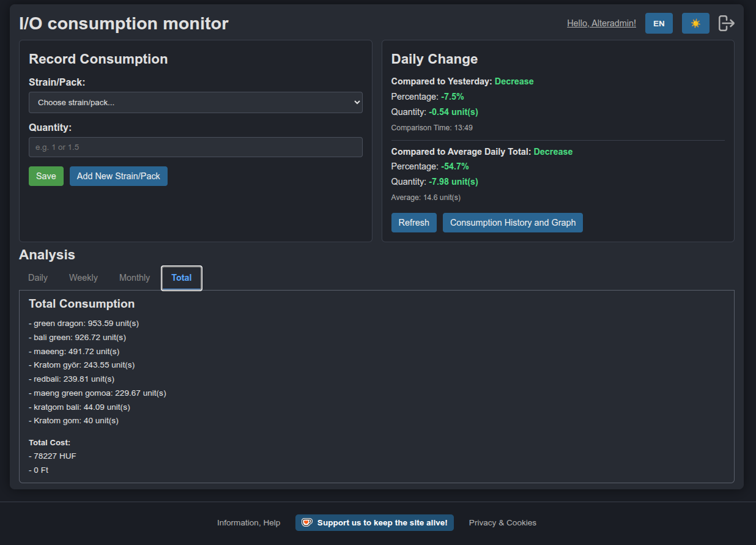Switch language using EN button
The image size is (756, 545).
coord(659,23)
